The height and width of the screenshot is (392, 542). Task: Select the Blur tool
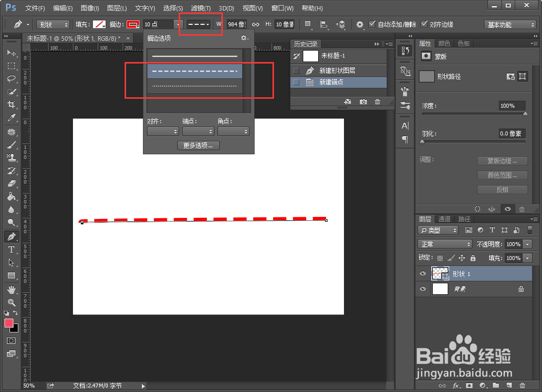point(11,209)
